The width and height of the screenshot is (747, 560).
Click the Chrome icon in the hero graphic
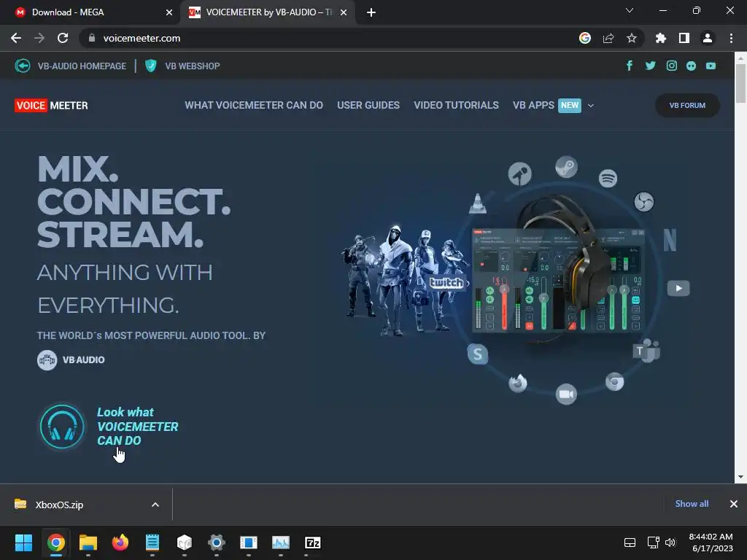(x=614, y=382)
